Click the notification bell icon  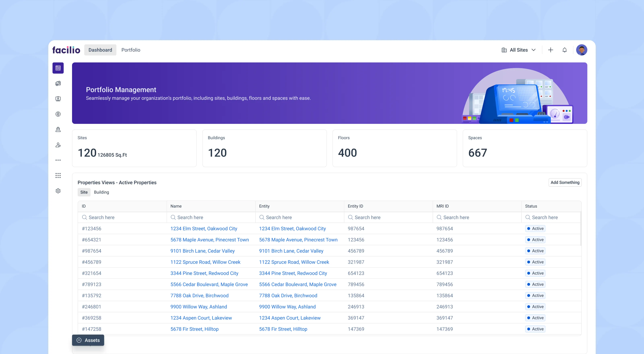coord(565,50)
